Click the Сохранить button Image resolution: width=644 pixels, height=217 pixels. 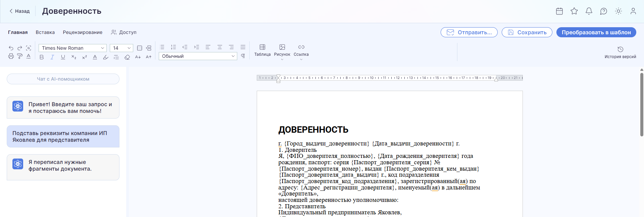pos(527,32)
